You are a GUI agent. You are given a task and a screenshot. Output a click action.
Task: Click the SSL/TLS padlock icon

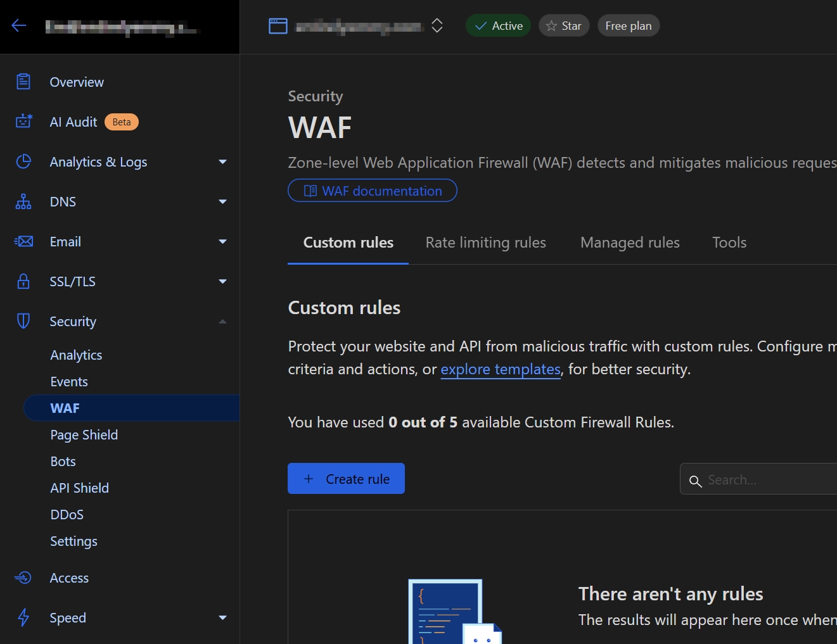(x=23, y=281)
